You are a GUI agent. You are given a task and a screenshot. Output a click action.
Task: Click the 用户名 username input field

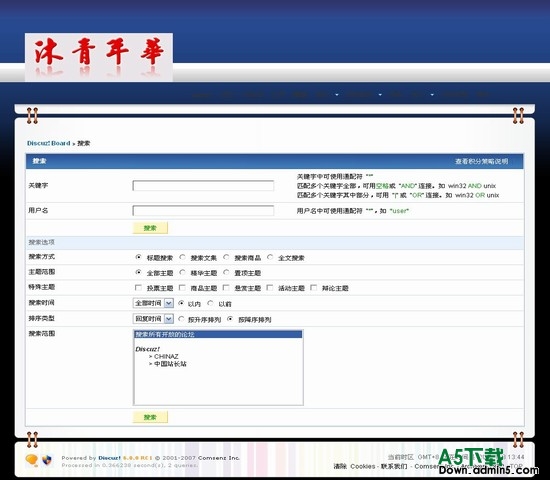pyautogui.click(x=203, y=211)
